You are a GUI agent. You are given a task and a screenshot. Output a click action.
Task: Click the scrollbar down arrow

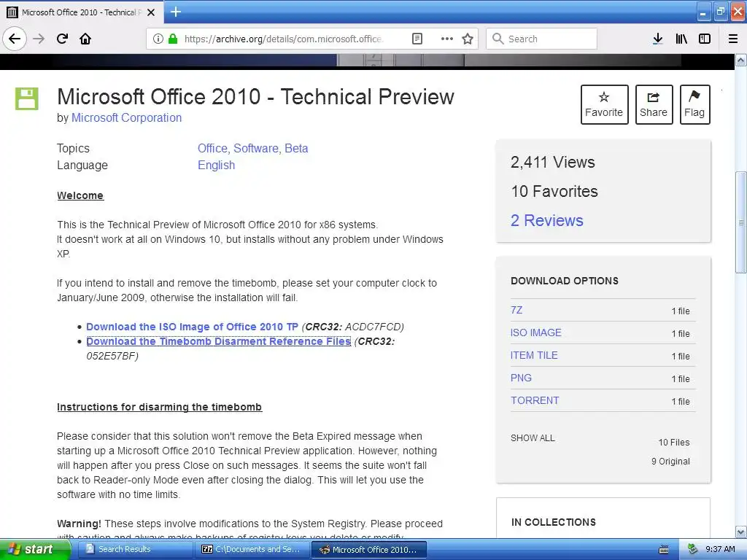741,532
